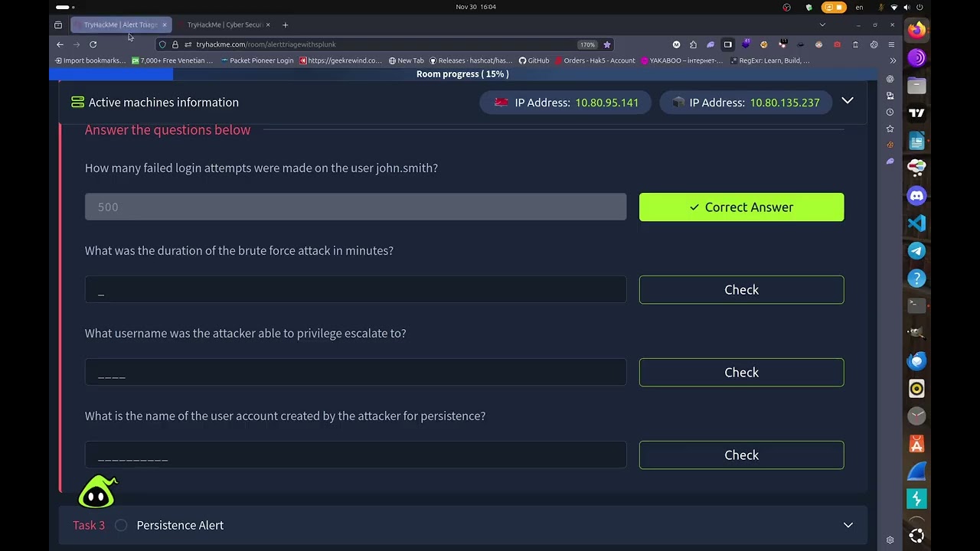Open sidebar history clock icon
980x551 pixels.
[890, 112]
